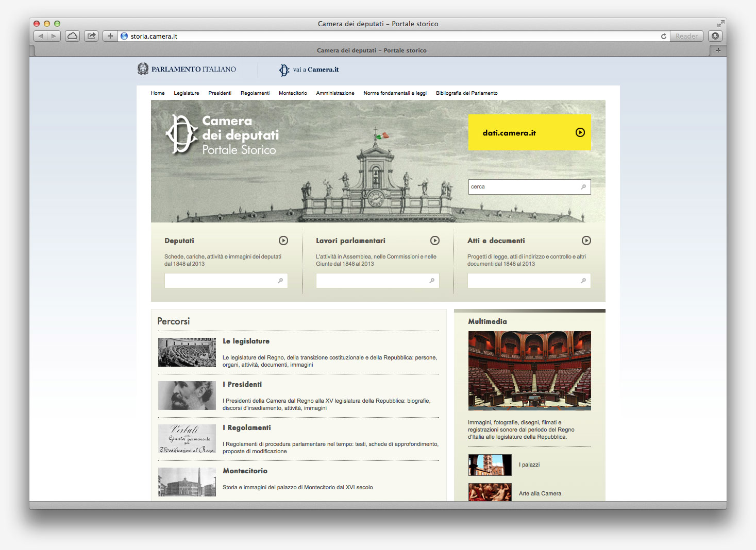Screen dimensions: 756x550
Task: Go forward with Safari forward arrow
Action: pyautogui.click(x=54, y=36)
